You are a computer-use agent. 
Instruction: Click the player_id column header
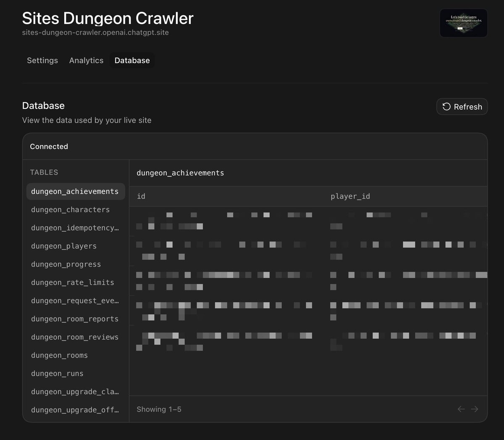(x=350, y=196)
